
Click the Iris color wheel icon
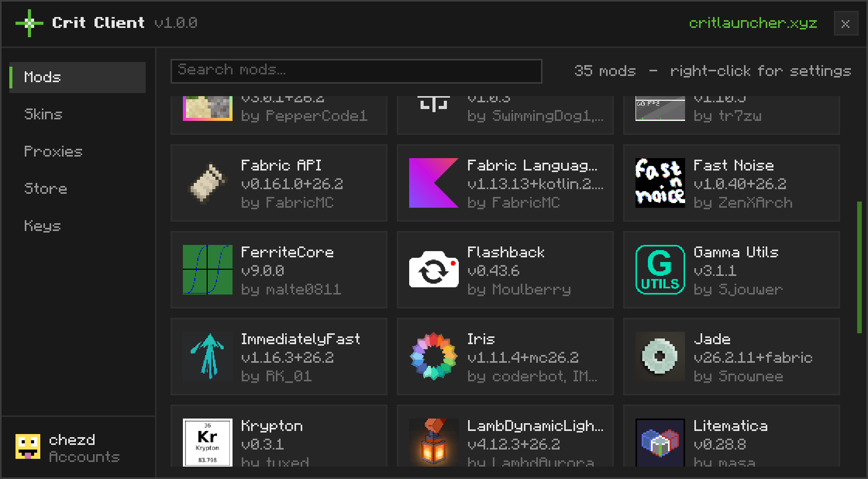[434, 357]
